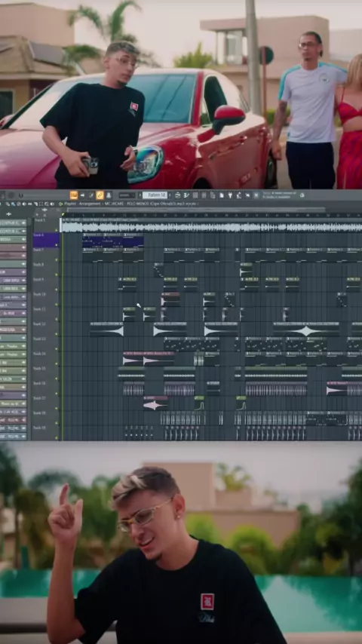Image resolution: width=362 pixels, height=644 pixels.
Task: Select the audio waveform clip on Track 5
Action: [212, 225]
